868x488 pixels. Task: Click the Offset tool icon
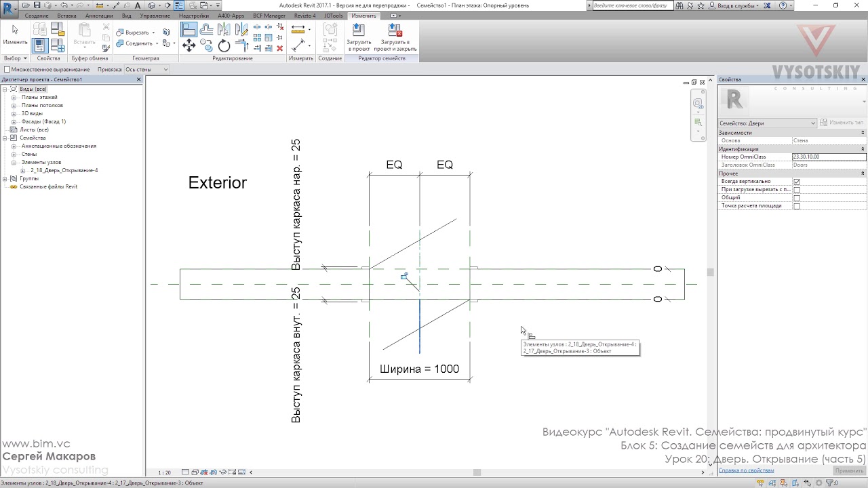point(206,30)
